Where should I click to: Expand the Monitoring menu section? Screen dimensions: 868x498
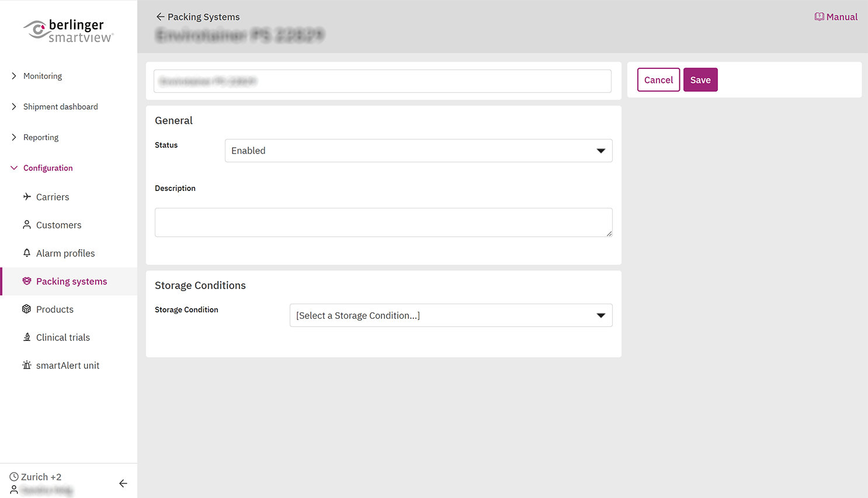point(14,76)
